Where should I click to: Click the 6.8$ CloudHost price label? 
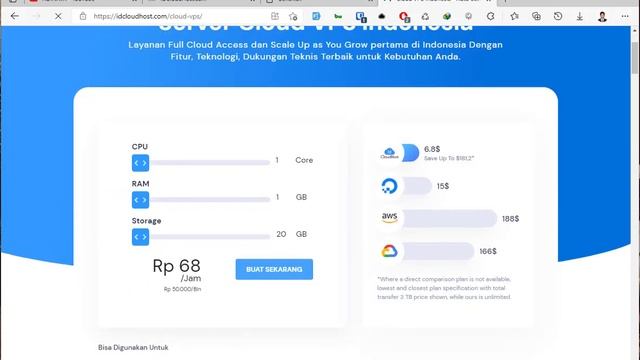[432, 149]
